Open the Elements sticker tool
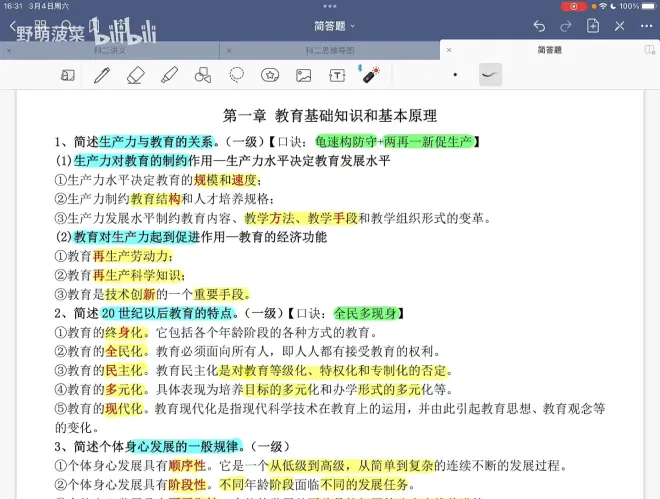660x499 pixels. [270, 75]
